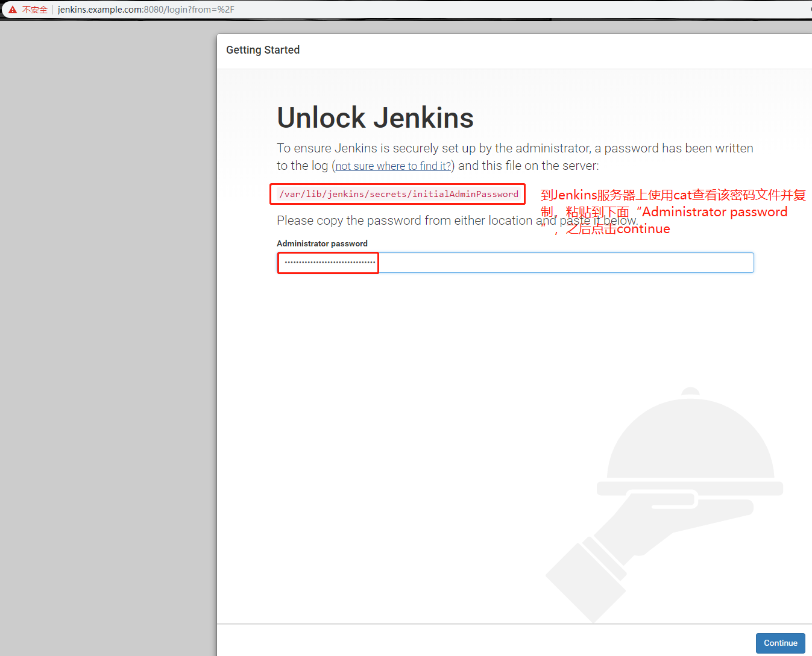
Task: Click the 'Administrator password' label
Action: [x=322, y=243]
